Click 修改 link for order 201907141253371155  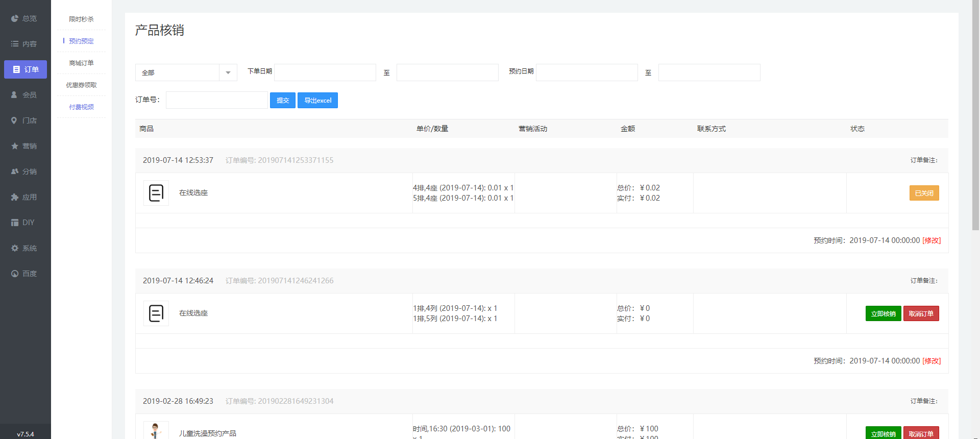point(932,240)
